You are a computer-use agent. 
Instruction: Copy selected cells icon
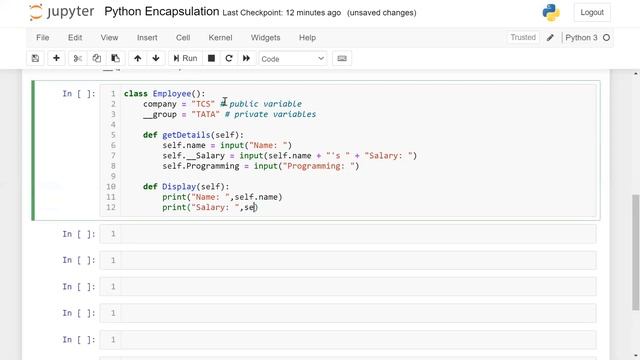tap(97, 58)
